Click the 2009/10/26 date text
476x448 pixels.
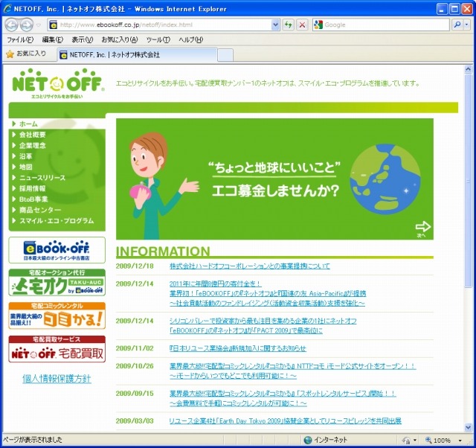135,366
